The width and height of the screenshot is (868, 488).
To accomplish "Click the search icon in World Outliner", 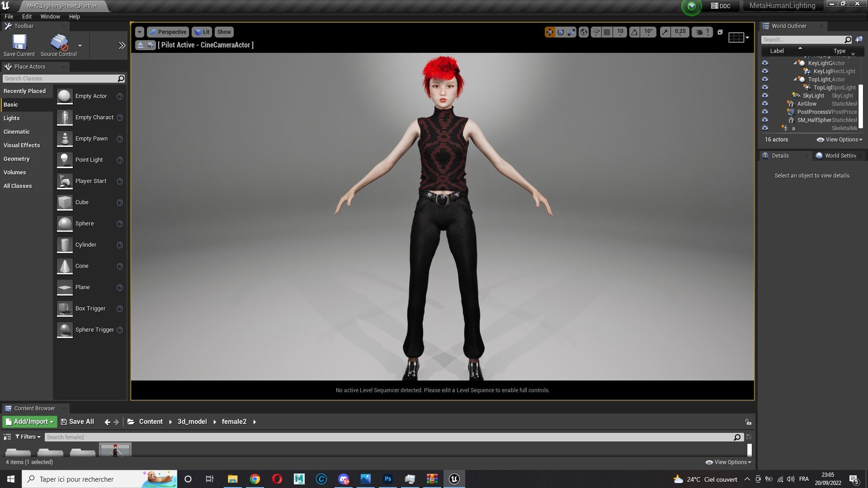I will [848, 40].
